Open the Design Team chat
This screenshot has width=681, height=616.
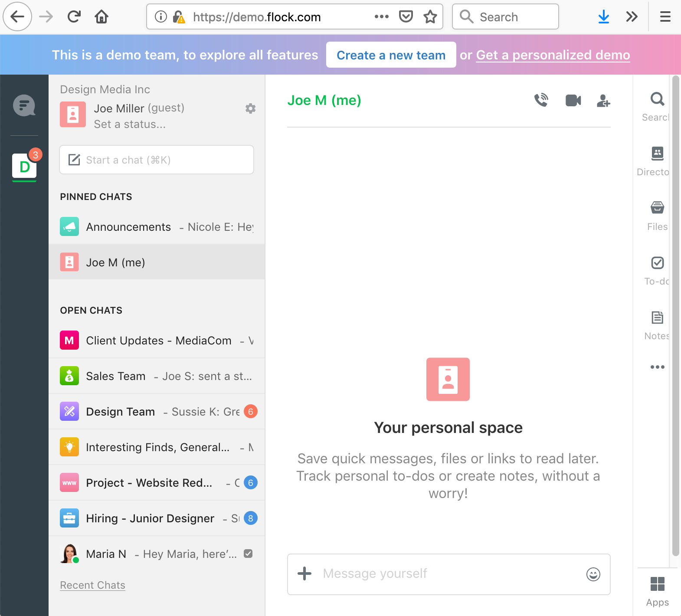tap(157, 411)
